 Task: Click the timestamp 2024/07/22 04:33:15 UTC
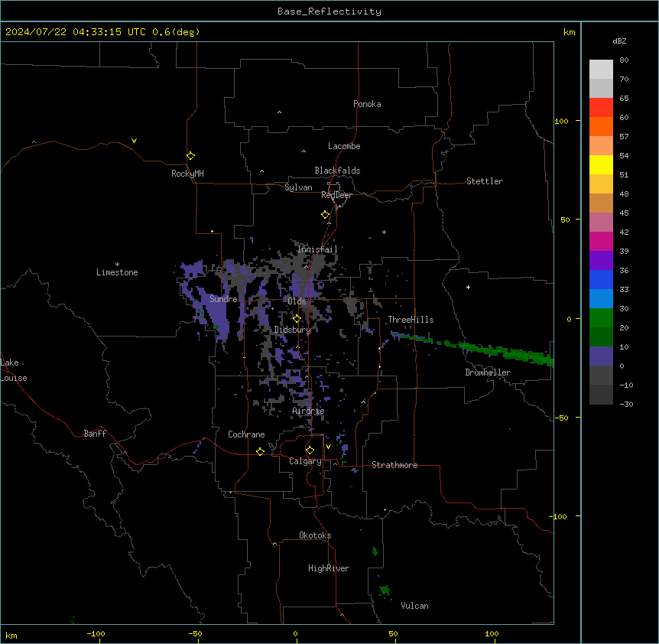pos(76,32)
